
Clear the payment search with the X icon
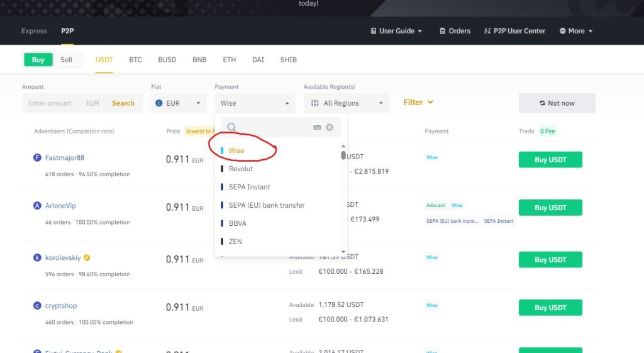pyautogui.click(x=330, y=127)
